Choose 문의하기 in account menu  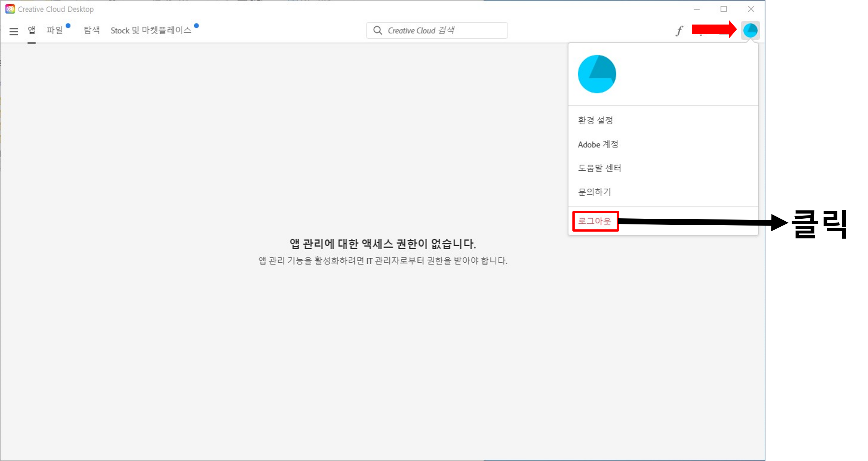click(x=594, y=192)
